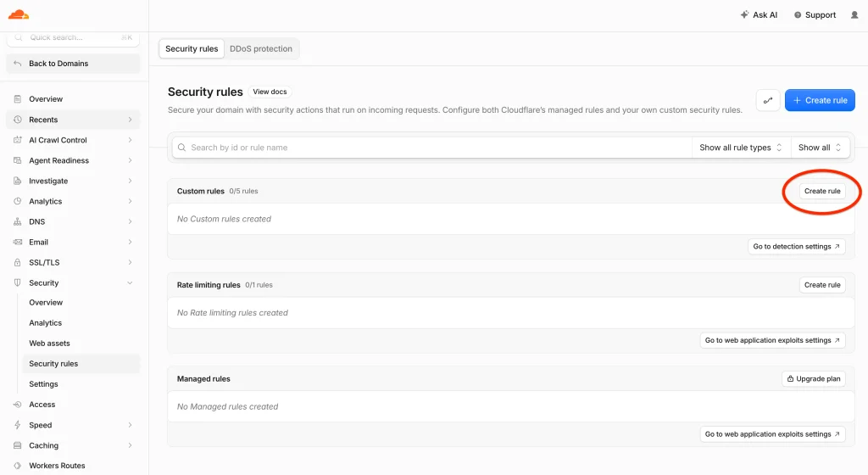868x475 pixels.
Task: Go to web application exploits settings under Rate limiting
Action: tap(772, 340)
